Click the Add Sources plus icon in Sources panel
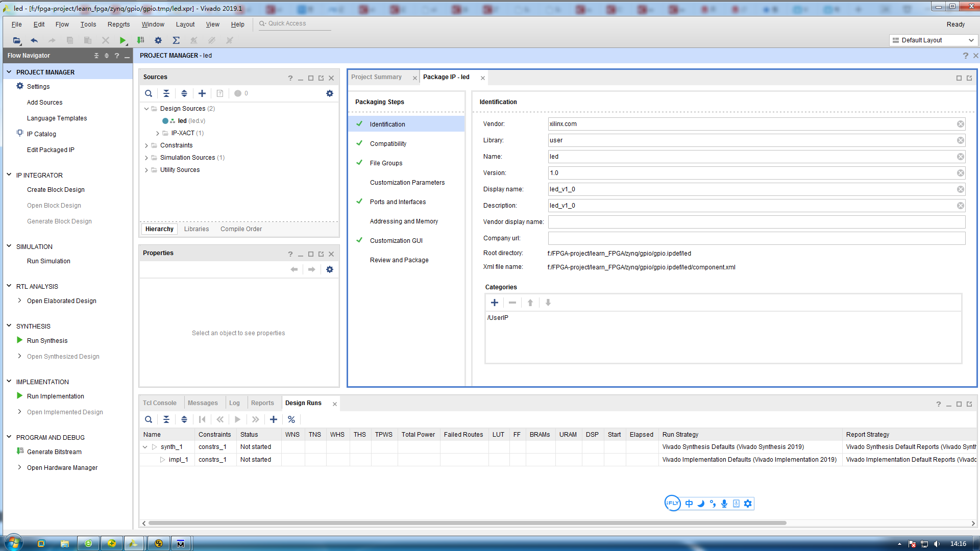The width and height of the screenshot is (980, 551). pyautogui.click(x=202, y=93)
